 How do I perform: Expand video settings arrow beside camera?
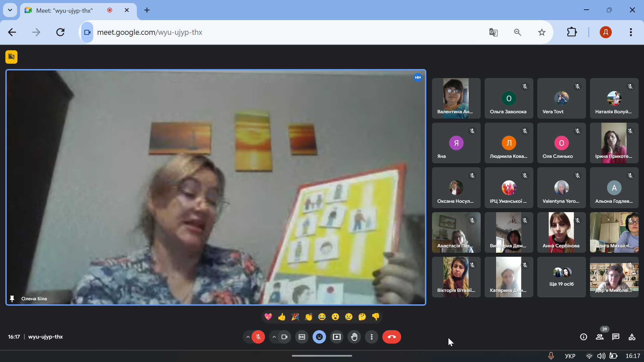274,337
